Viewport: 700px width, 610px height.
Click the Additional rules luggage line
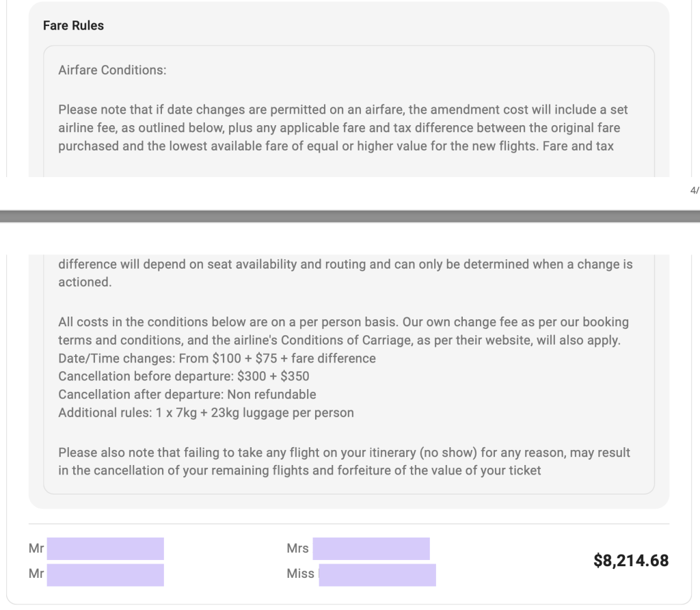click(x=206, y=412)
